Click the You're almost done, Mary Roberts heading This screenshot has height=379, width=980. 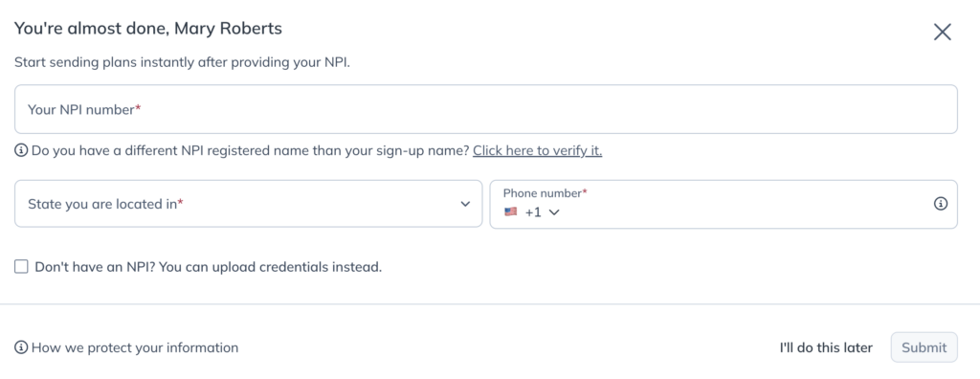click(x=148, y=28)
